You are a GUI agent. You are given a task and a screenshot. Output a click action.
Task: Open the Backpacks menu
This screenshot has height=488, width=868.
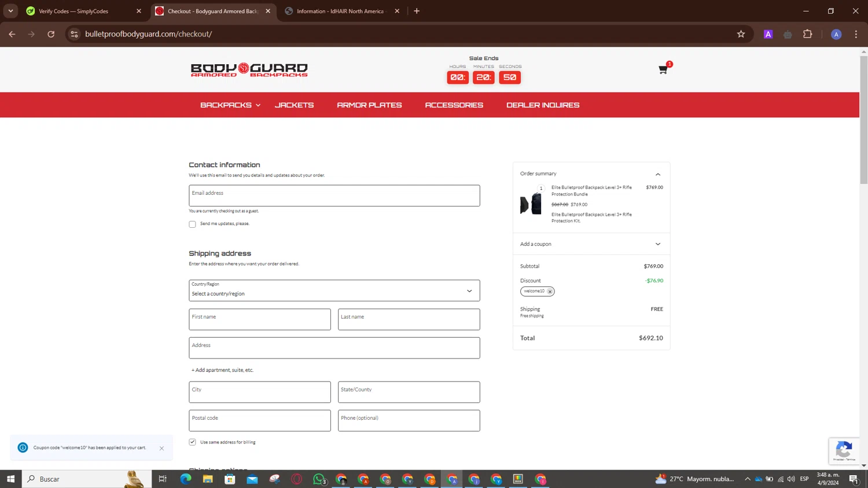tap(230, 105)
